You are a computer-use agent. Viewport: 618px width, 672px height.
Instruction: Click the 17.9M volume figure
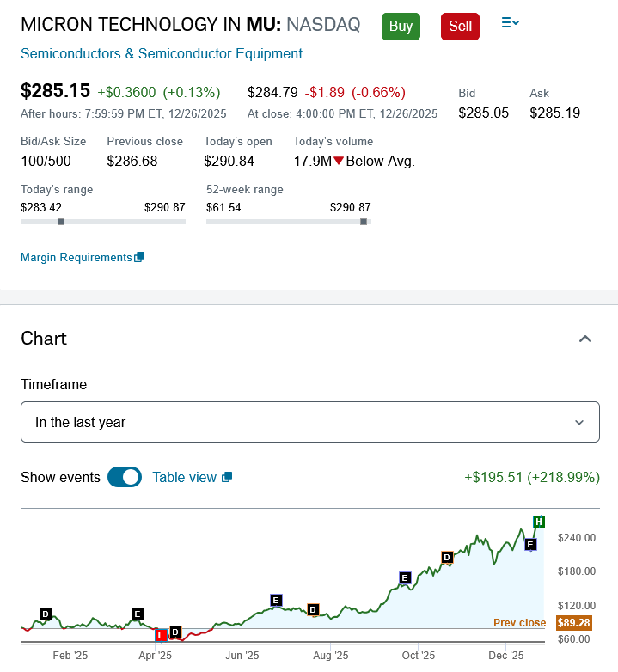313,162
